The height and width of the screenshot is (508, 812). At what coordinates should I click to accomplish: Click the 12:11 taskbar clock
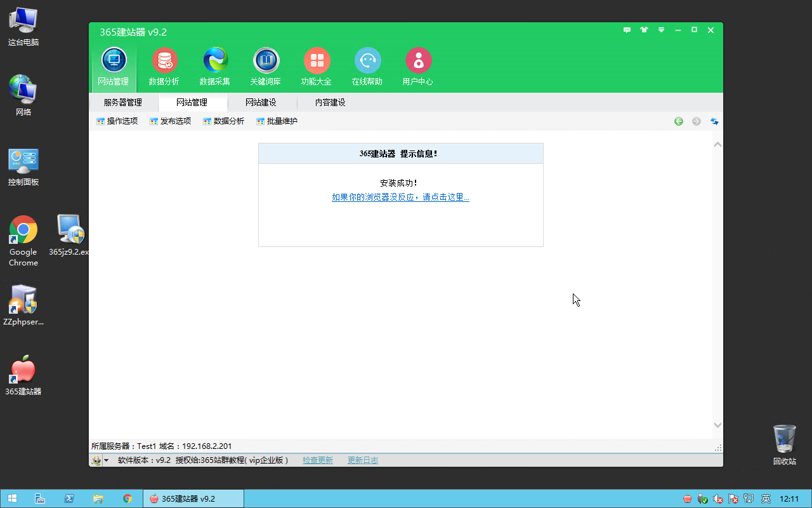[789, 498]
